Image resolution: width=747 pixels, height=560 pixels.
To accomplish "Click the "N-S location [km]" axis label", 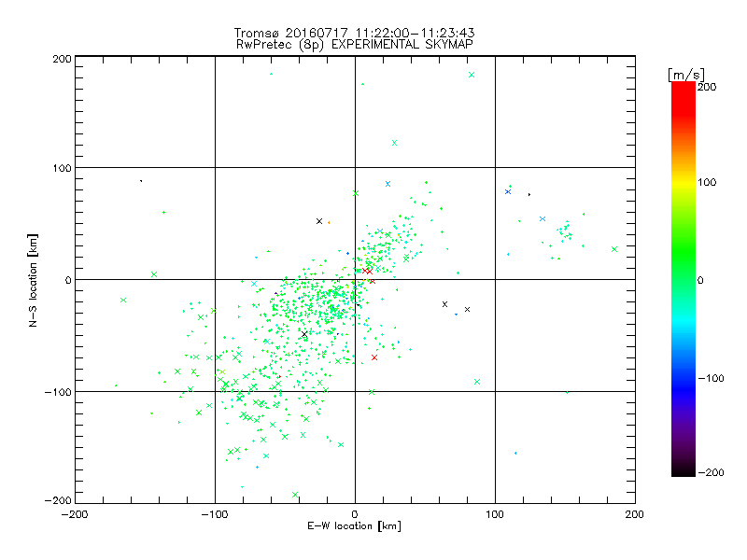I will point(33,280).
